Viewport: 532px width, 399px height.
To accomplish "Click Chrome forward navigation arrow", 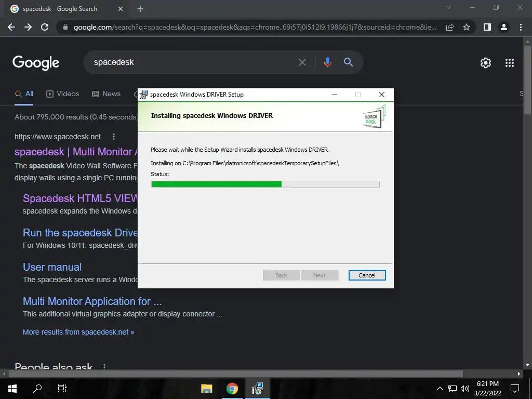I will [28, 27].
